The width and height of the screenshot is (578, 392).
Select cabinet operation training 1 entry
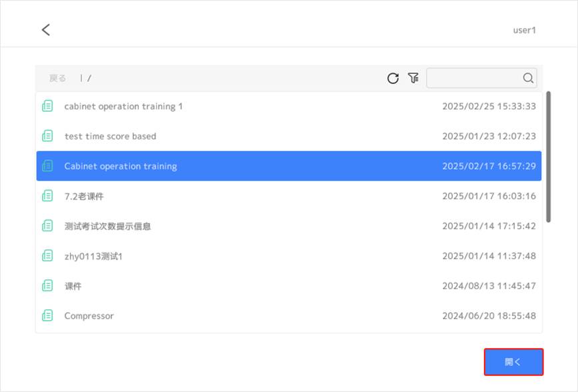pyautogui.click(x=289, y=106)
